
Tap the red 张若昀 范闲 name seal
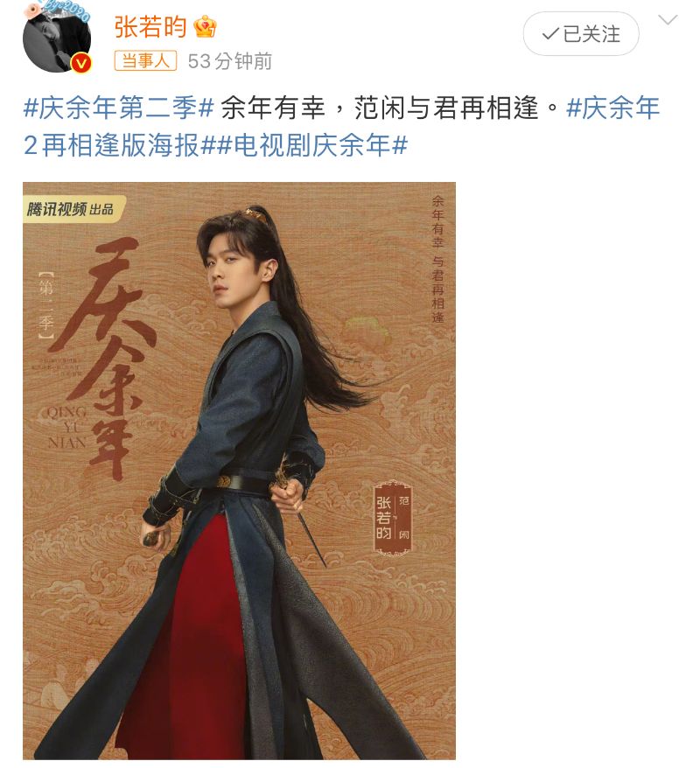(x=393, y=518)
